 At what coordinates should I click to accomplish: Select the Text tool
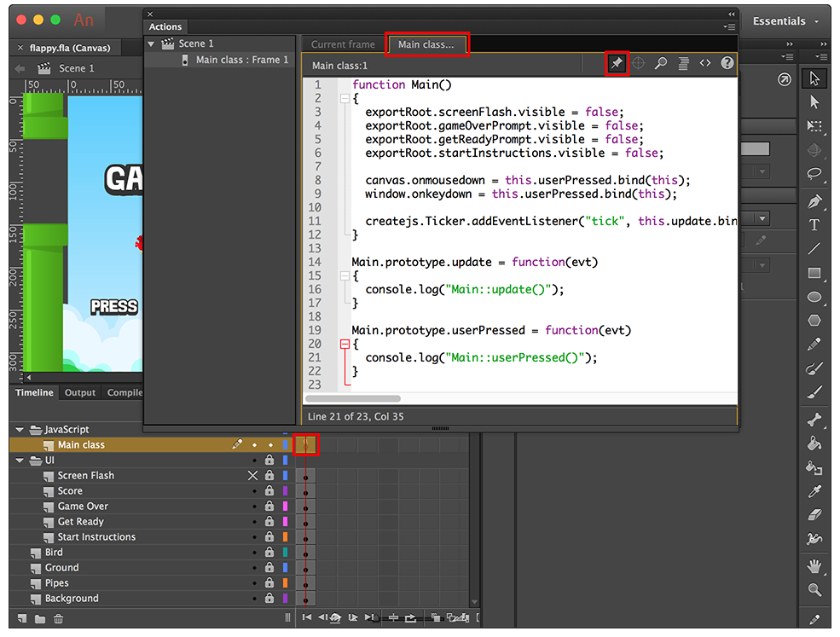coord(814,225)
